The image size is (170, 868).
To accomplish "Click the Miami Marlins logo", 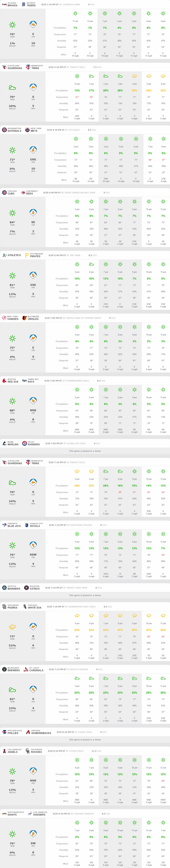I will (x=4, y=443).
